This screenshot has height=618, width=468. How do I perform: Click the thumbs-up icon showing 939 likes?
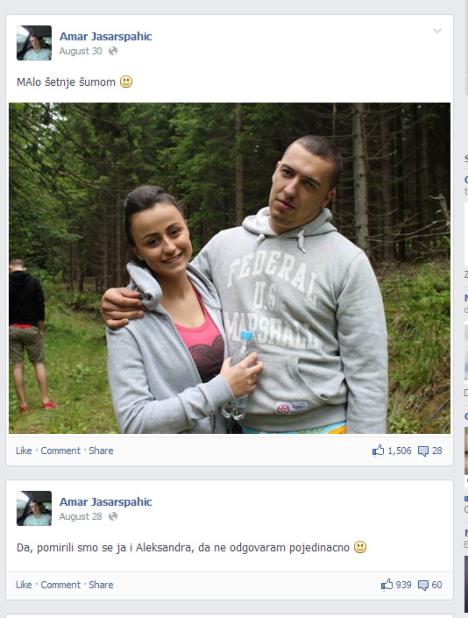387,584
